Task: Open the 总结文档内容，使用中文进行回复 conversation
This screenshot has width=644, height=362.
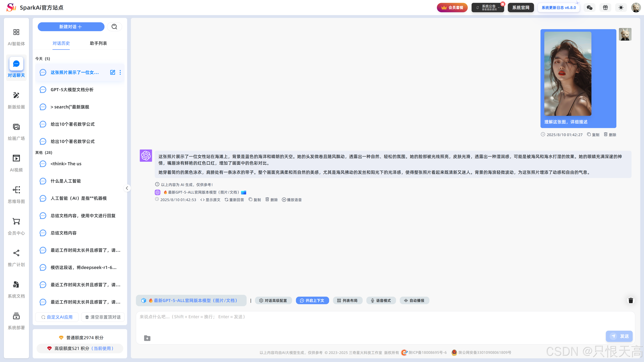Action: point(80,216)
